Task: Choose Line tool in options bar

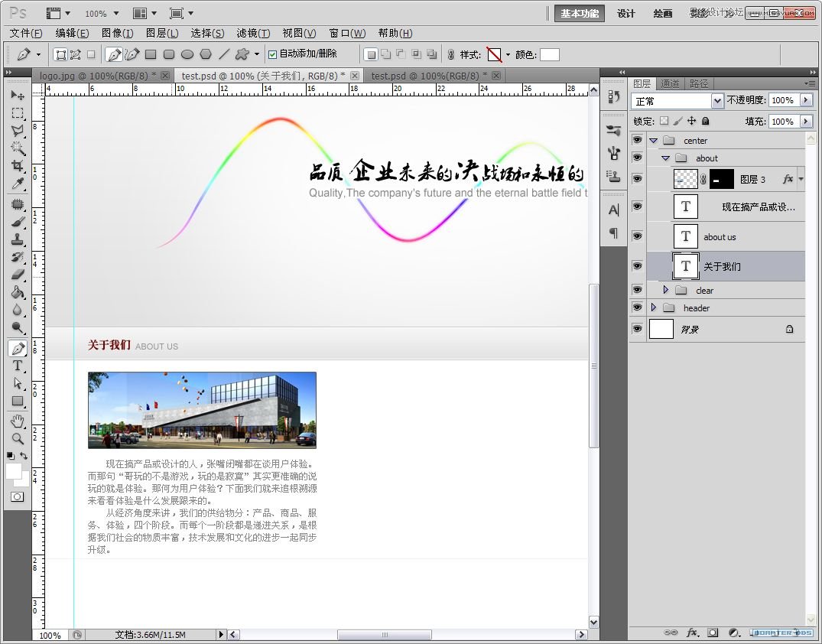Action: click(224, 54)
